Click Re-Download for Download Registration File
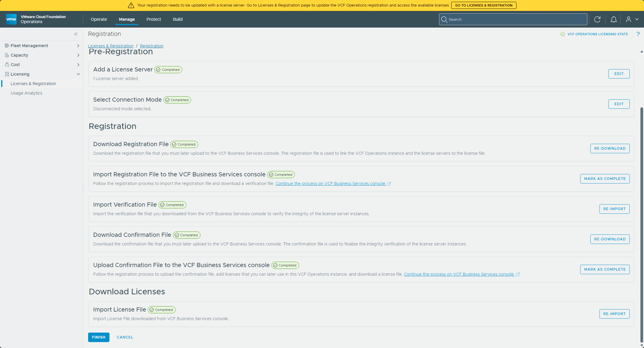The image size is (644, 348). coord(610,149)
